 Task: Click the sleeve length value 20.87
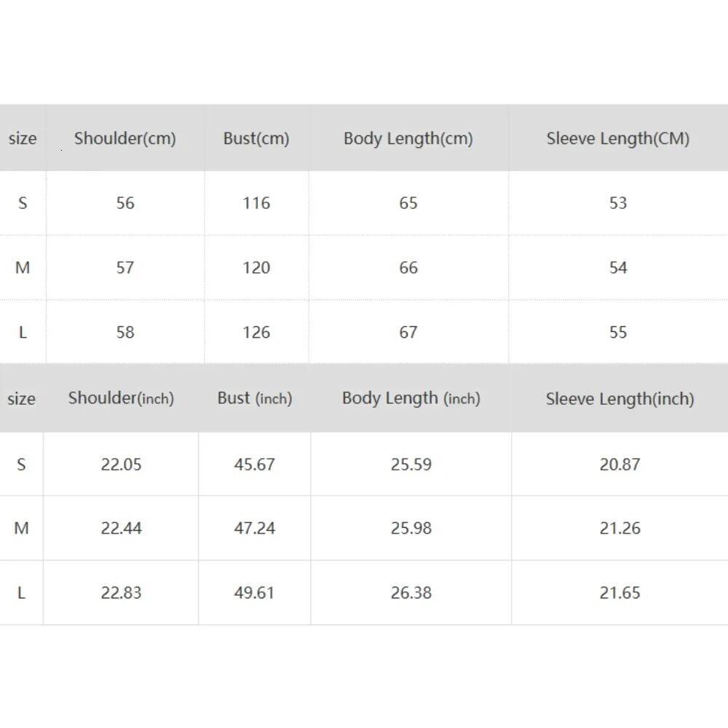(620, 464)
